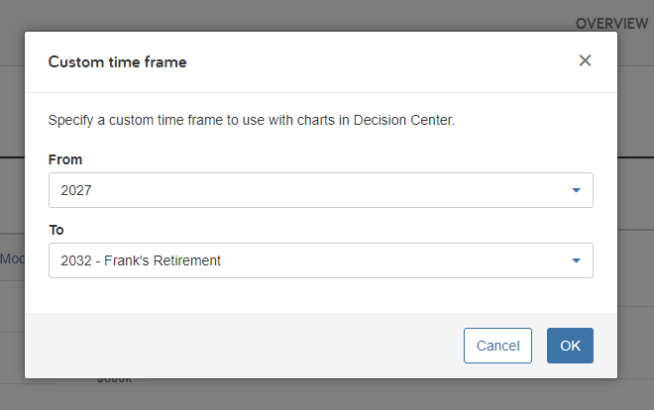Click the dialog header divider line

[321, 92]
